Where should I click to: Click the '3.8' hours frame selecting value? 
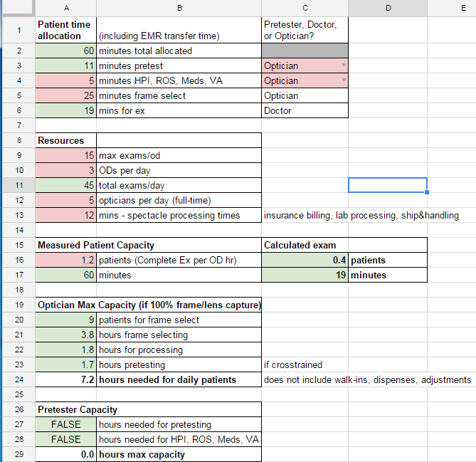[x=66, y=335]
